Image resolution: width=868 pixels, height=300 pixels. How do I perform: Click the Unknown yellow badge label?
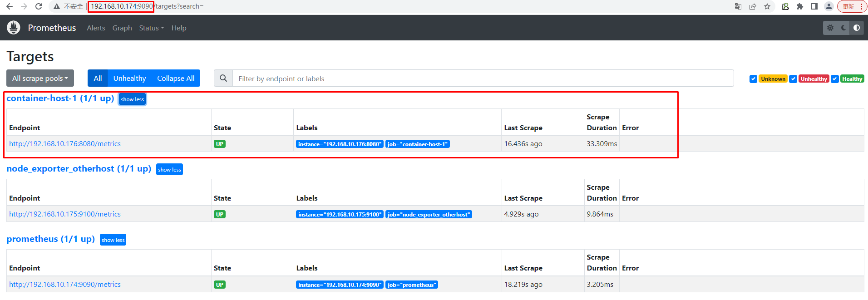coord(773,79)
